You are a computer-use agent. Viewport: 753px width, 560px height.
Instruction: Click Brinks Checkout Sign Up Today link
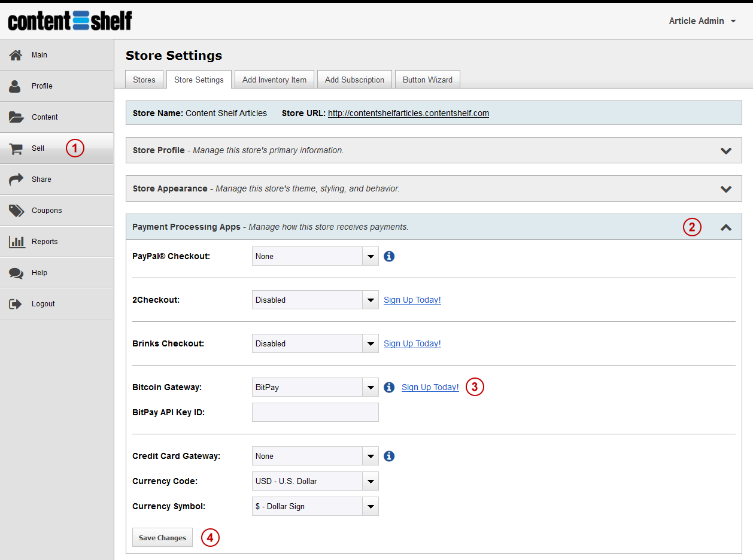pos(412,343)
